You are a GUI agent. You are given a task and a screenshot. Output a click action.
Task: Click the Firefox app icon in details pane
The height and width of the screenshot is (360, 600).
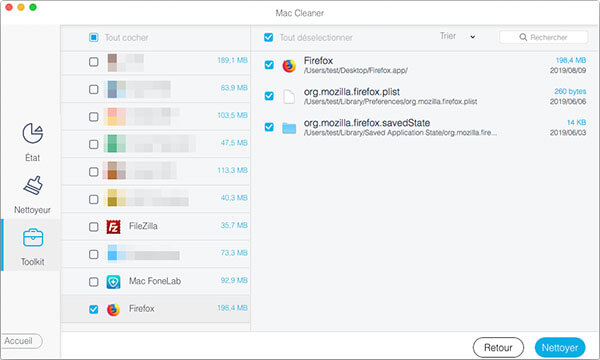click(289, 65)
